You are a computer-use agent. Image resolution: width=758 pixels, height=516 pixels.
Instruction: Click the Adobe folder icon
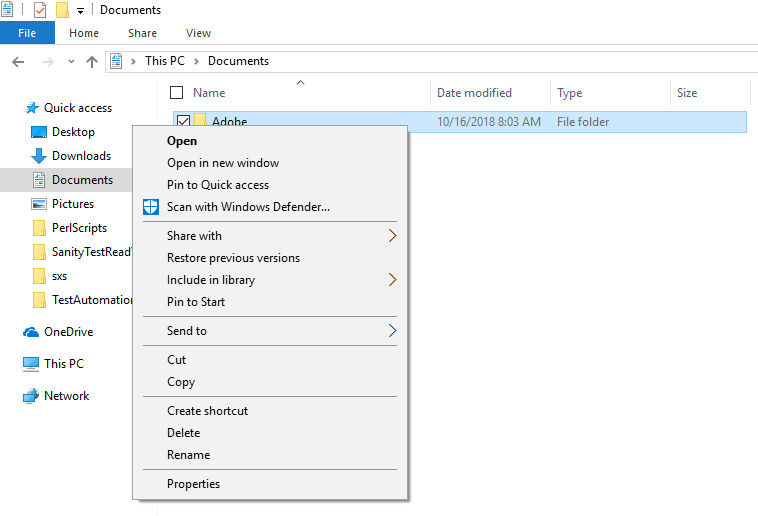(201, 119)
